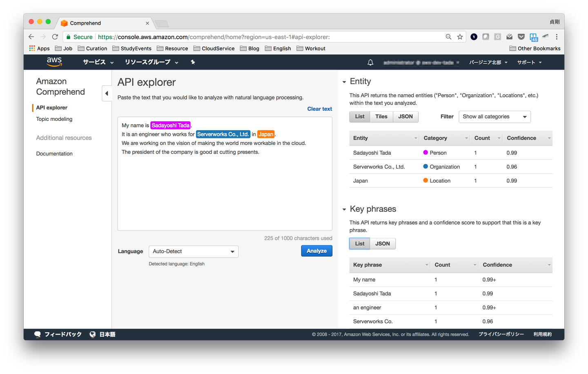Open the フィードバック feedback link
This screenshot has height=374, width=588.
coord(63,334)
